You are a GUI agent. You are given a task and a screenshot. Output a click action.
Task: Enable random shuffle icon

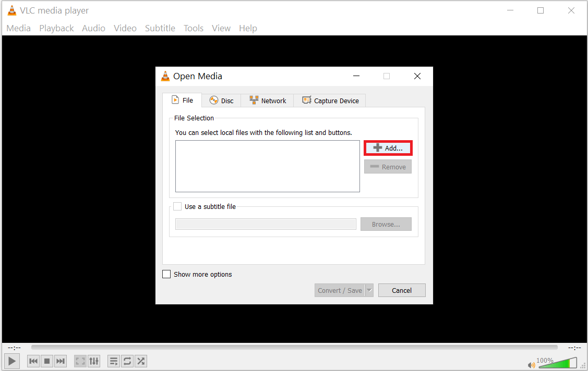click(x=141, y=361)
